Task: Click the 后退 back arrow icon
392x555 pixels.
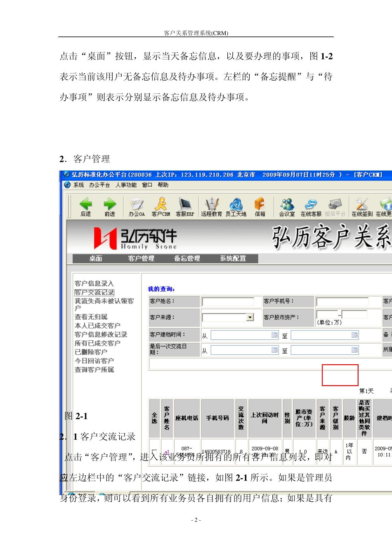Action: click(86, 204)
